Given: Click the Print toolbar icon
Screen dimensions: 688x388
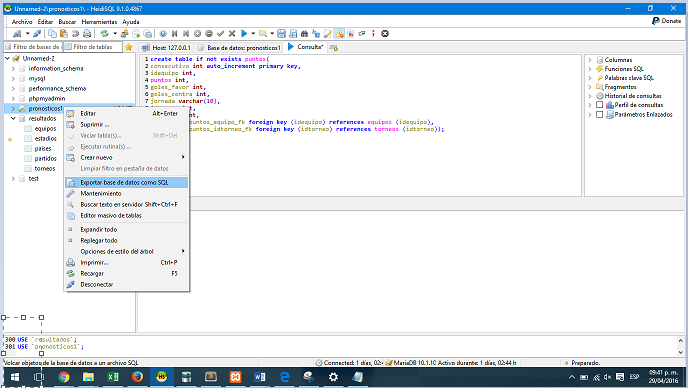Looking at the screenshot, I should click(87, 34).
